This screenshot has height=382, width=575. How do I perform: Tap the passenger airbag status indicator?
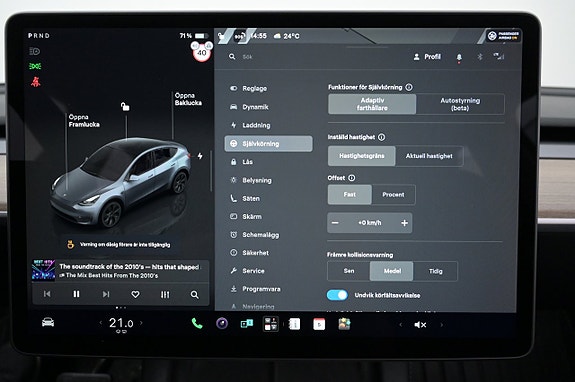point(503,36)
